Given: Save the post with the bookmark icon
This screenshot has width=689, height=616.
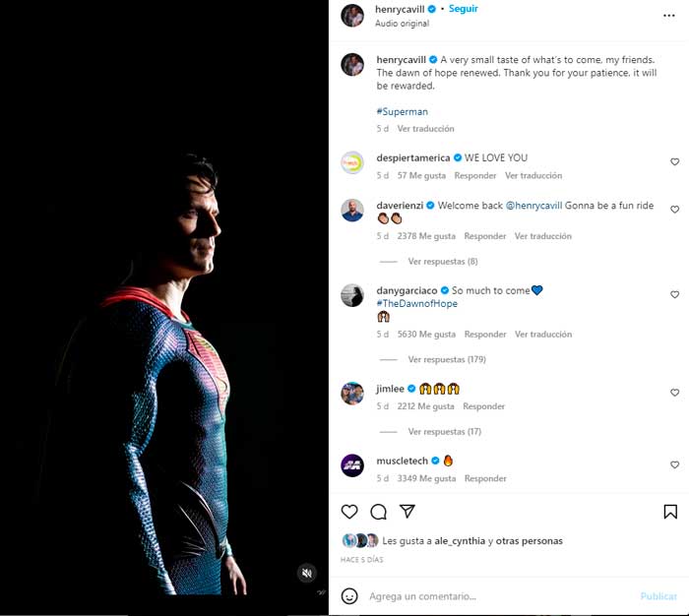Looking at the screenshot, I should [x=670, y=512].
